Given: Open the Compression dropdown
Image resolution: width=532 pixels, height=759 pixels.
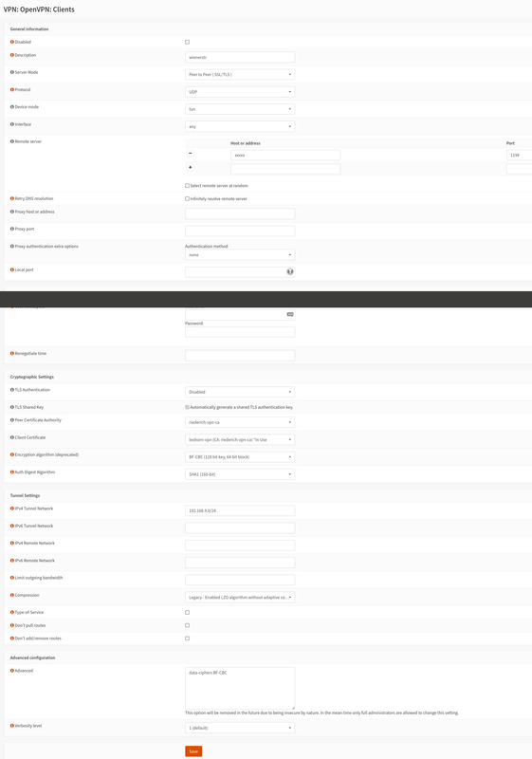Looking at the screenshot, I should pyautogui.click(x=240, y=598).
